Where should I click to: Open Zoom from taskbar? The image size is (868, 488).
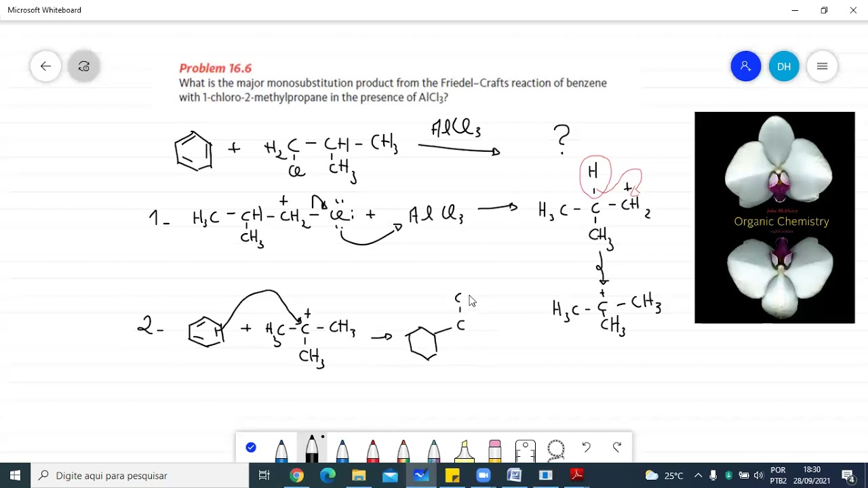(484, 475)
